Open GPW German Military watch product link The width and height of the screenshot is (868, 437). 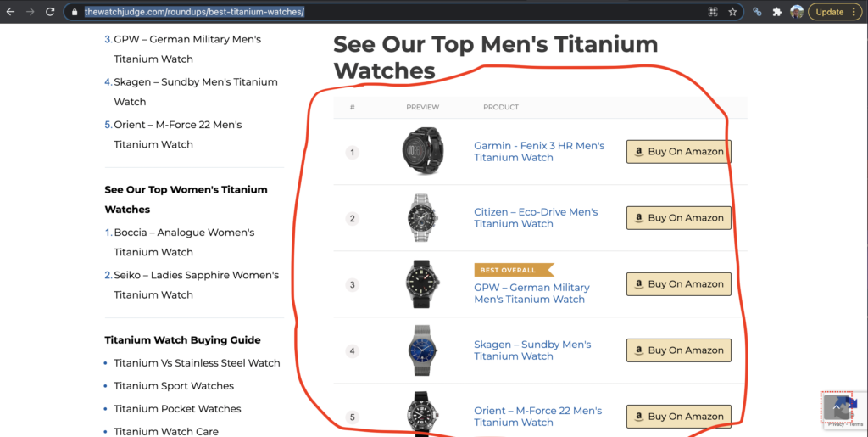[531, 293]
